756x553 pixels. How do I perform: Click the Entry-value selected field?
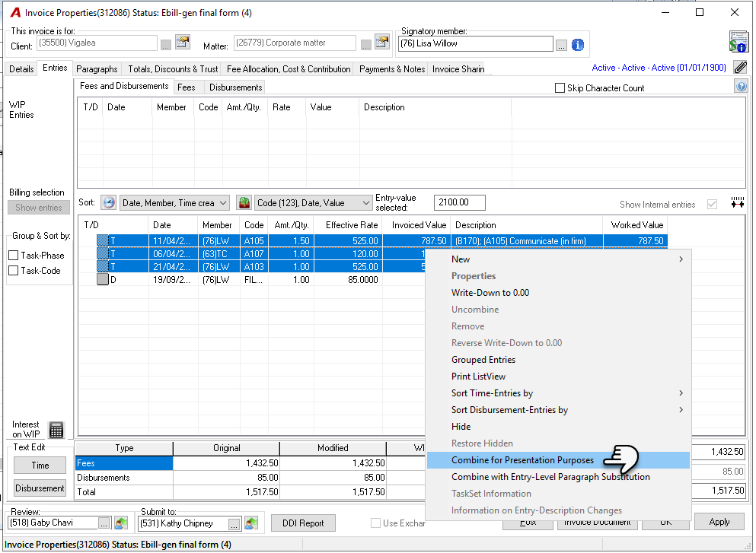click(460, 202)
